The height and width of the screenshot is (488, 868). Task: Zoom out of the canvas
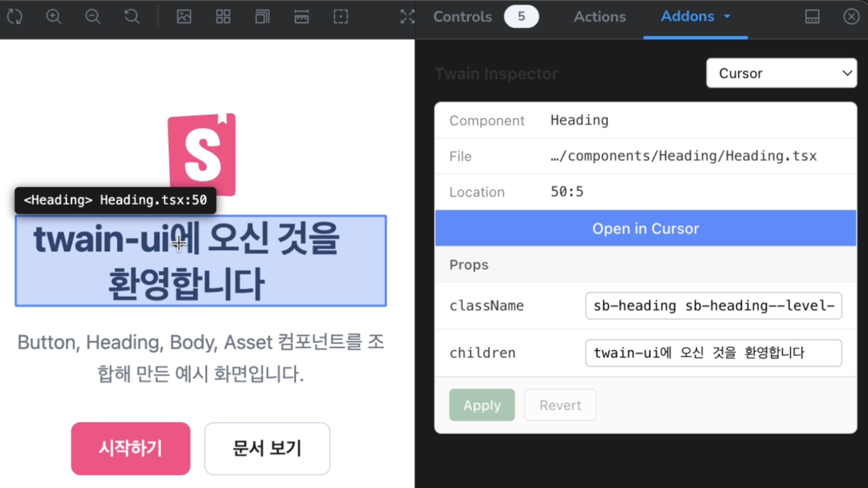93,16
